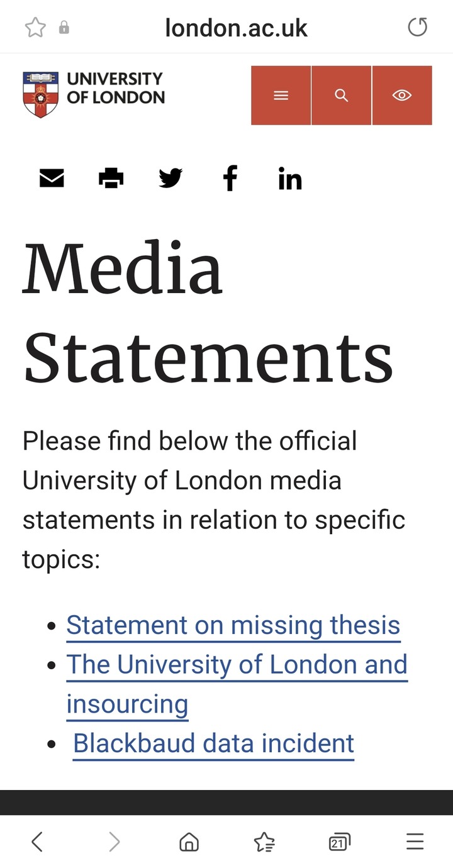The height and width of the screenshot is (868, 453).
Task: Open The University of London and insourcing
Action: tap(237, 684)
